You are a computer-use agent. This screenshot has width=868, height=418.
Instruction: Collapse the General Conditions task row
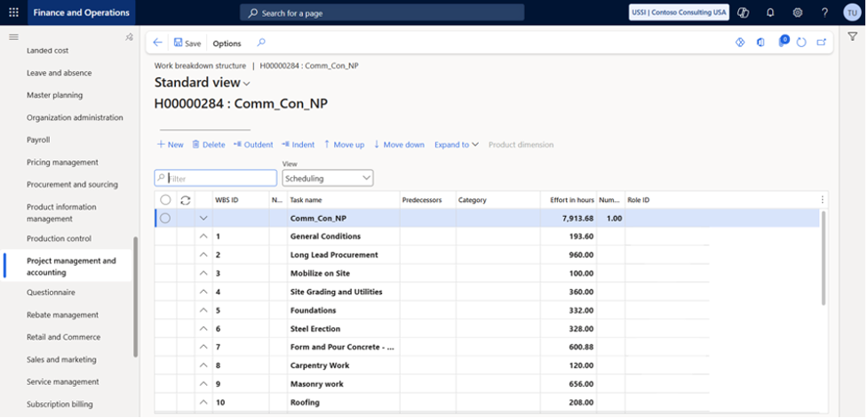click(203, 237)
